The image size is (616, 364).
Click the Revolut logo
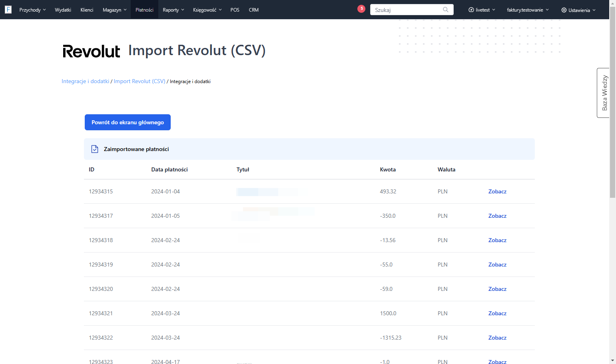point(91,51)
